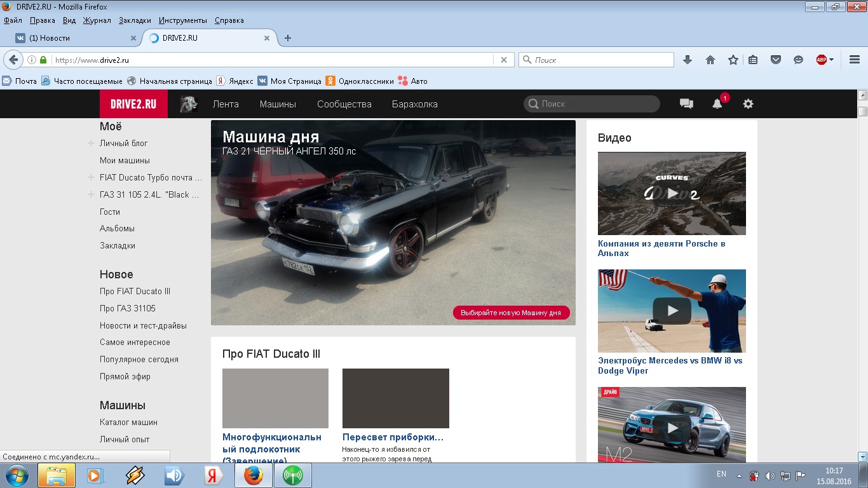
Task: Open Firefox downloads arrow icon
Action: (687, 60)
